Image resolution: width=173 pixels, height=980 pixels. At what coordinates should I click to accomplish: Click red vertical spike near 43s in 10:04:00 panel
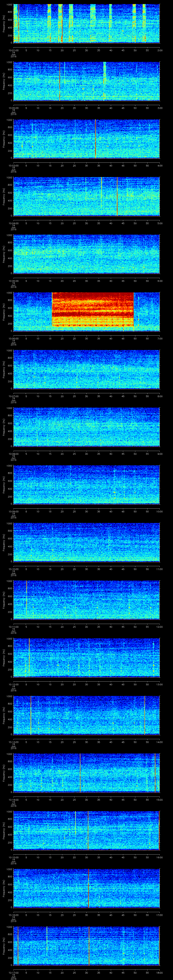[117, 196]
